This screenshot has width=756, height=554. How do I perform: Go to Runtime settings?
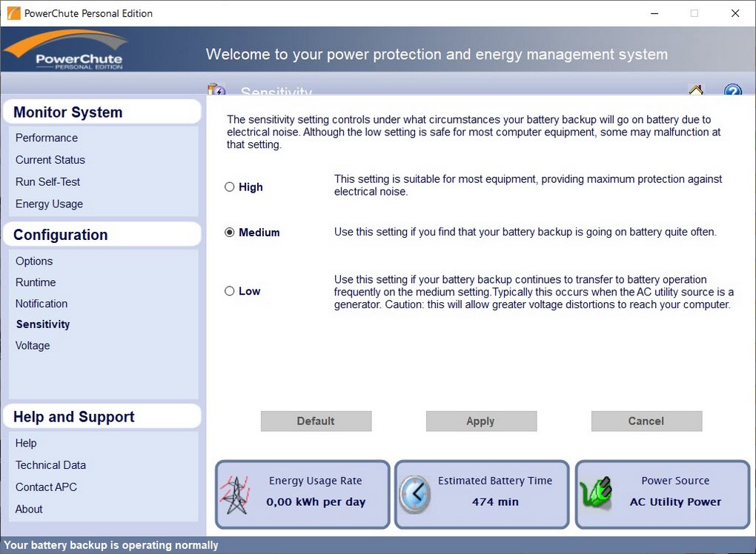click(x=36, y=282)
